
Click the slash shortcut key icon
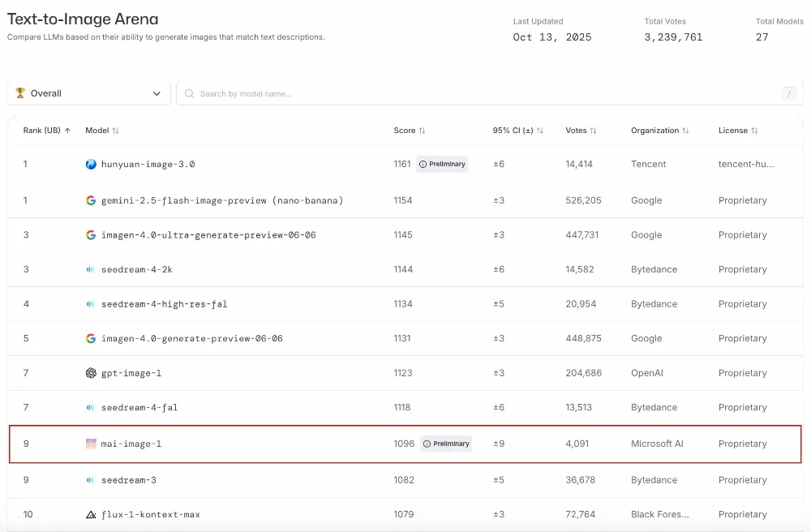click(x=788, y=93)
